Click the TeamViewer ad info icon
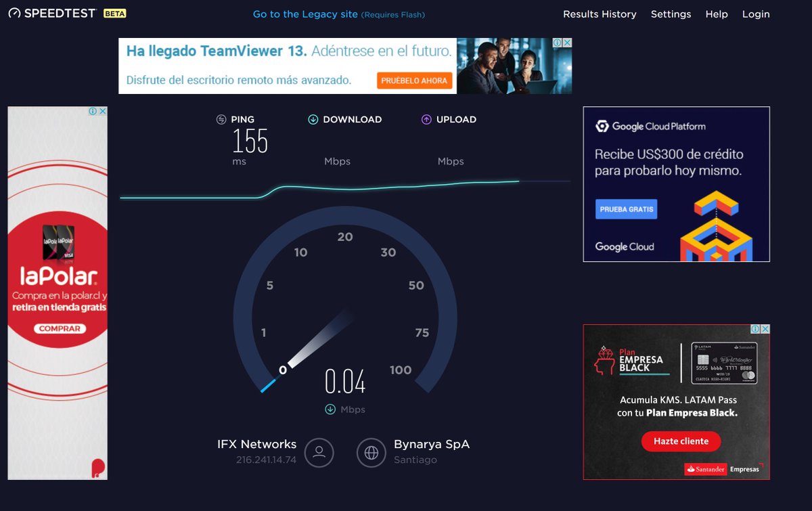This screenshot has width=812, height=511. tap(556, 43)
